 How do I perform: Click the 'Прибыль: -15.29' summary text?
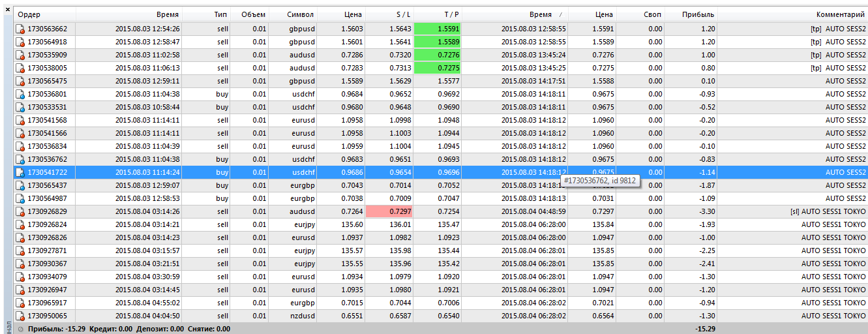57,329
